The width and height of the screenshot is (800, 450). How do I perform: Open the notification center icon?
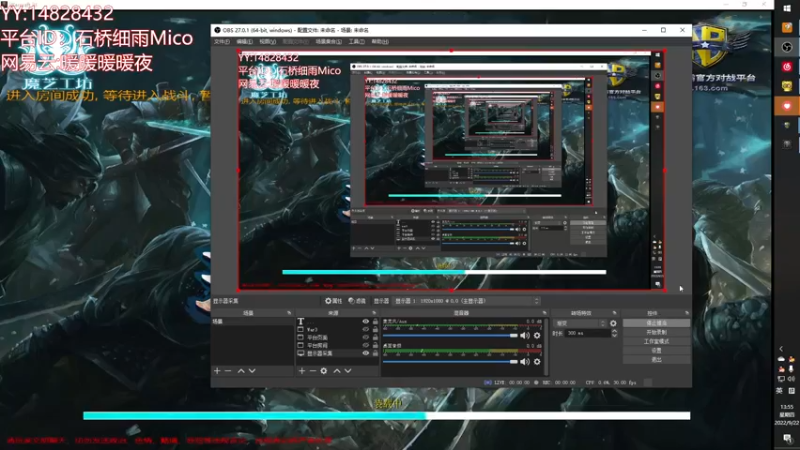click(x=787, y=438)
